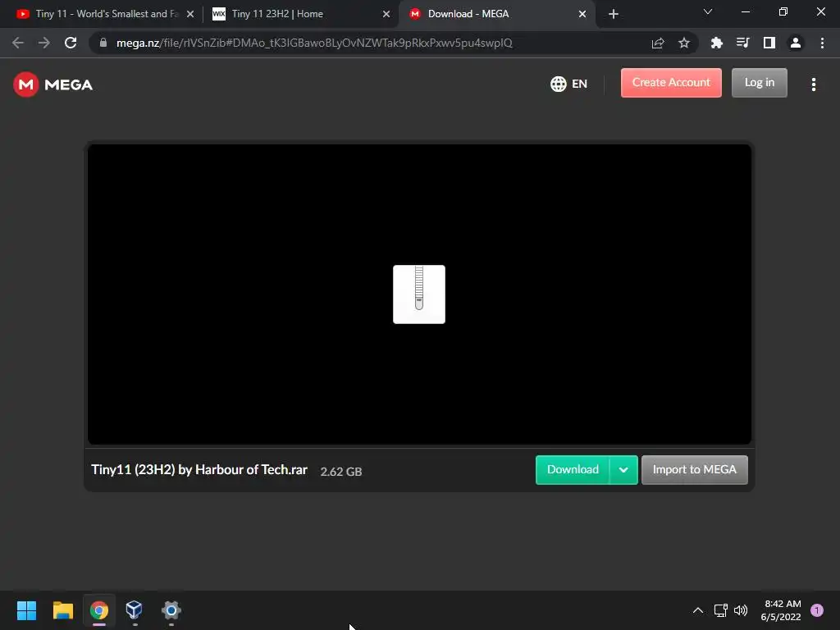The image size is (840, 630).
Task: Open the Windows Start menu
Action: coord(26,610)
